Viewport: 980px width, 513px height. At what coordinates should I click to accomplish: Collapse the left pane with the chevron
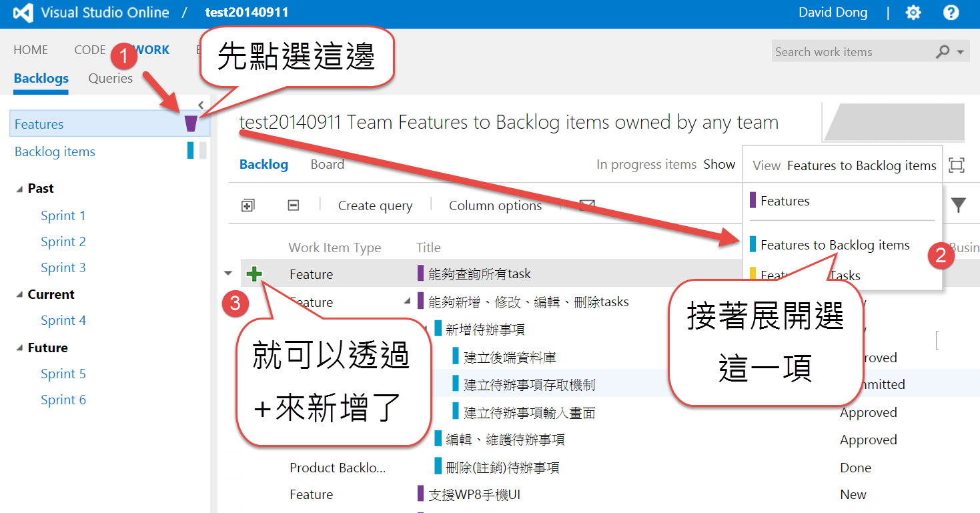[201, 105]
